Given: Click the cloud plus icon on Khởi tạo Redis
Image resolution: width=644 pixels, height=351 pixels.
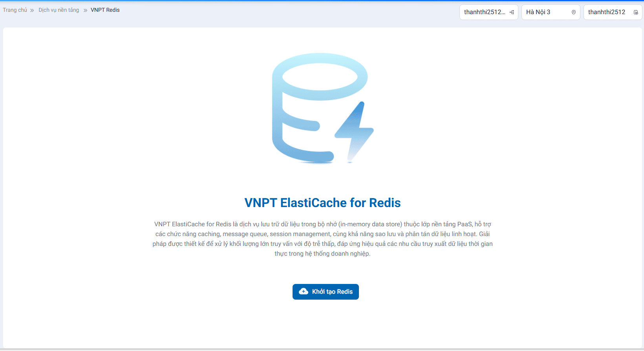Looking at the screenshot, I should point(304,291).
